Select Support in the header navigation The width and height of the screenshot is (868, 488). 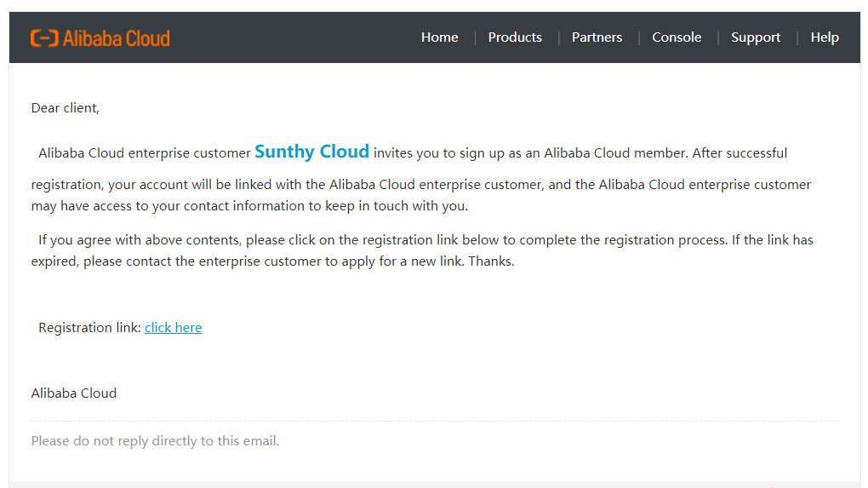click(x=756, y=37)
